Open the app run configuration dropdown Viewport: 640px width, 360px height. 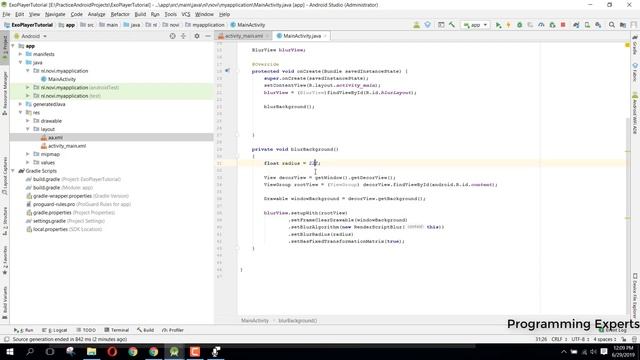pyautogui.click(x=476, y=25)
